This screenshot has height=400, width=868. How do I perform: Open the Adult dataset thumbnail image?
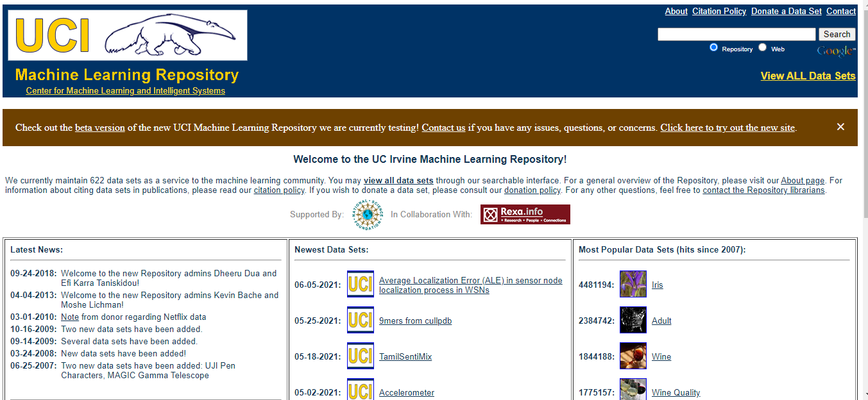point(633,320)
